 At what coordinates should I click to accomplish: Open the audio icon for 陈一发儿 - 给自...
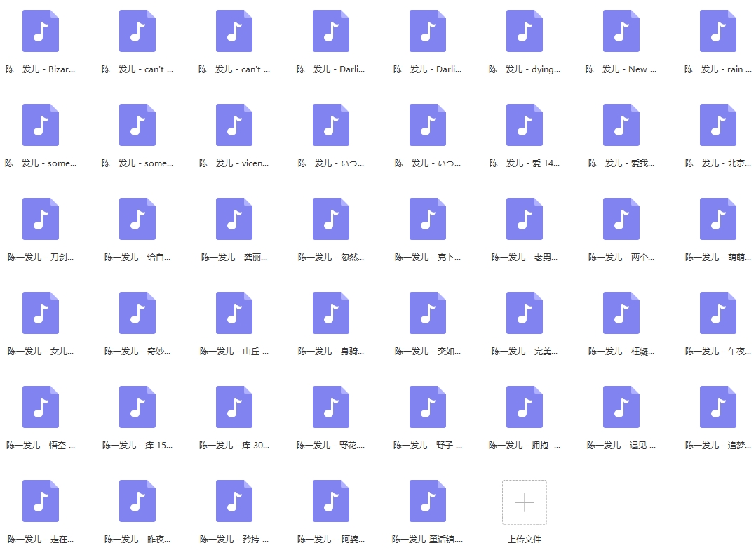(137, 220)
